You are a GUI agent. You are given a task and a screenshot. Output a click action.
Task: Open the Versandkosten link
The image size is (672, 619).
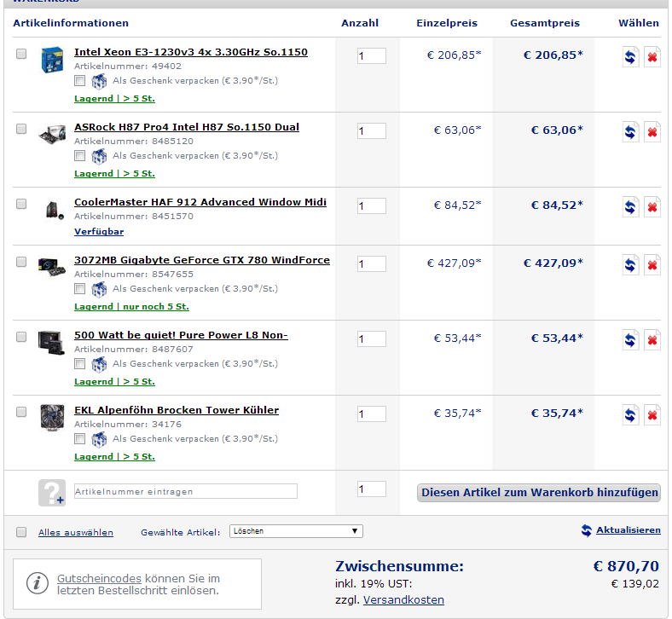pyautogui.click(x=403, y=600)
